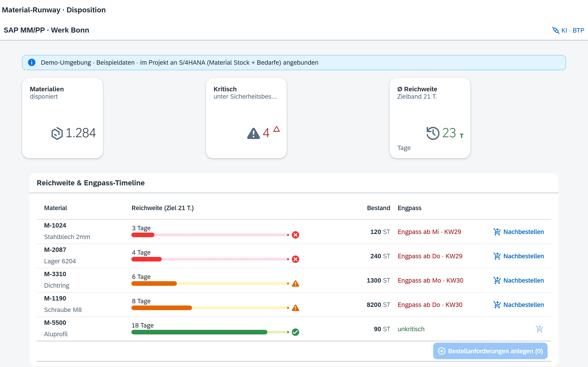Click the warning triangle on Kritisch tile
Screen dimensions: 588x367
point(253,133)
